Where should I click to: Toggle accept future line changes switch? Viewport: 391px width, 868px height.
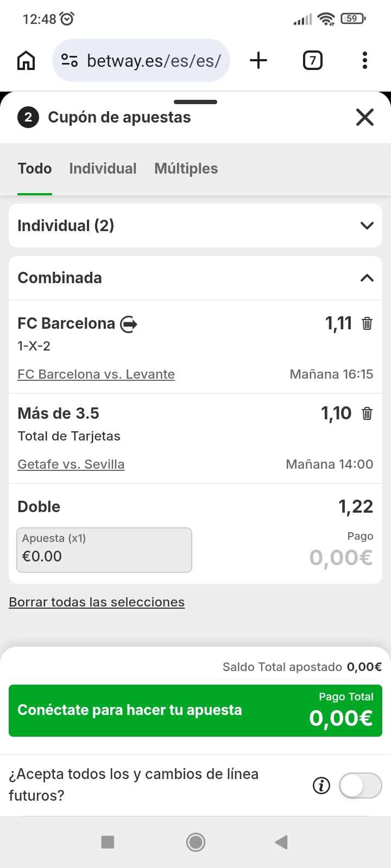tap(360, 785)
